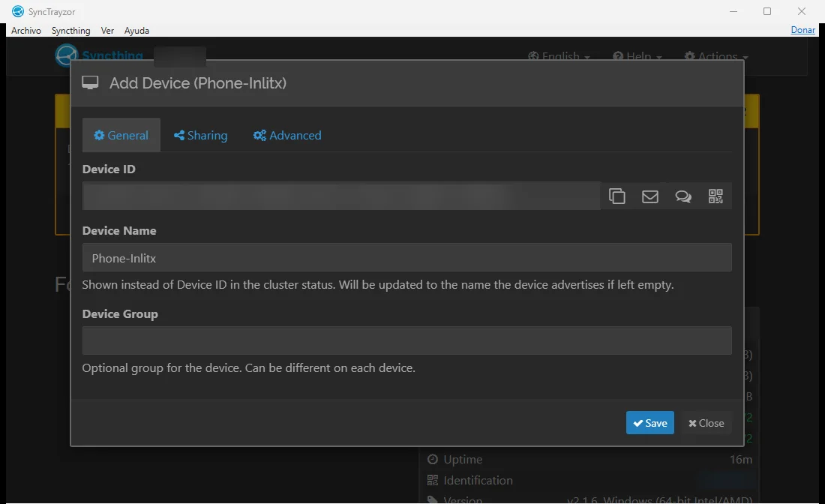Expand the Help dropdown
The height and width of the screenshot is (504, 825).
(x=637, y=55)
